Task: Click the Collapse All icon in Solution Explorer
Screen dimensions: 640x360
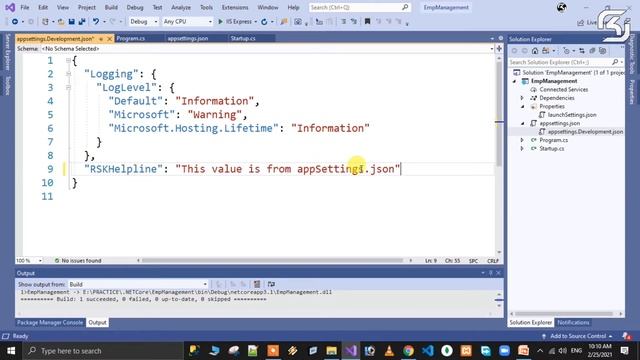Action: [x=592, y=51]
